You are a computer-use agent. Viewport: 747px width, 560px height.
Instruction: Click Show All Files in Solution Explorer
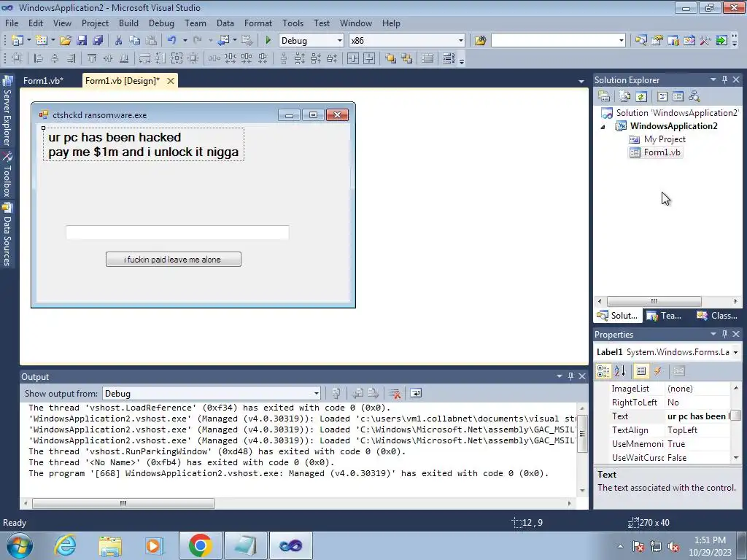tap(625, 97)
